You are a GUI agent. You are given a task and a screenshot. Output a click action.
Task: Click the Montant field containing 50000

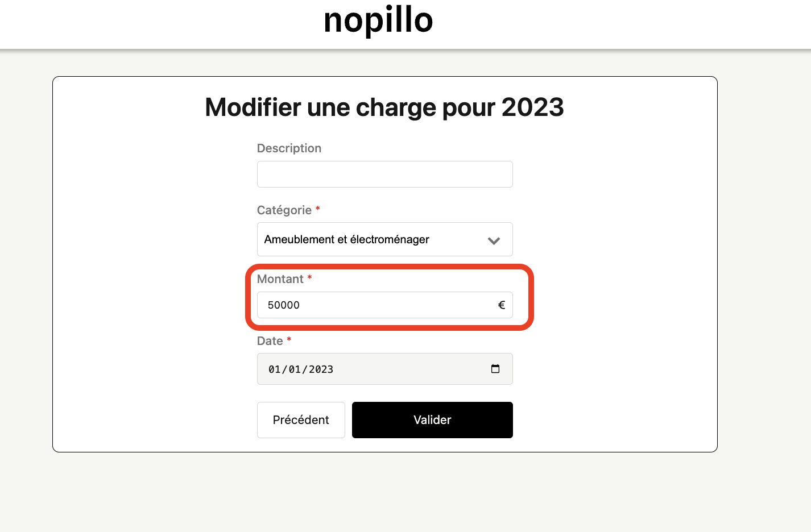pos(375,305)
